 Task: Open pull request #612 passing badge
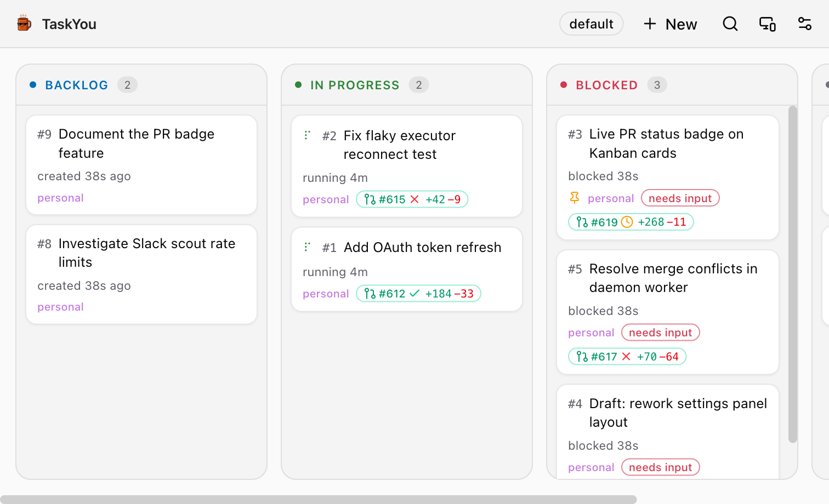point(419,294)
